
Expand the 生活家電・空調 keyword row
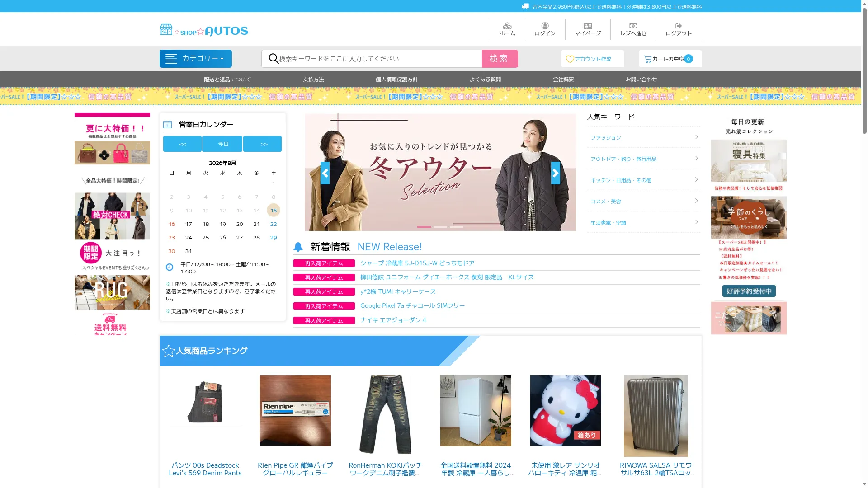pyautogui.click(x=644, y=222)
